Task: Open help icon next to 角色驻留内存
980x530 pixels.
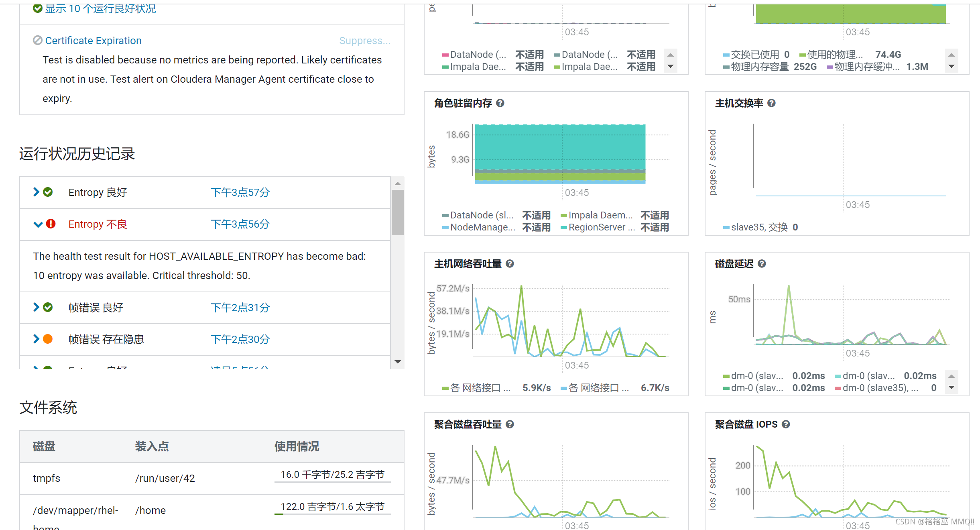Action: tap(500, 103)
